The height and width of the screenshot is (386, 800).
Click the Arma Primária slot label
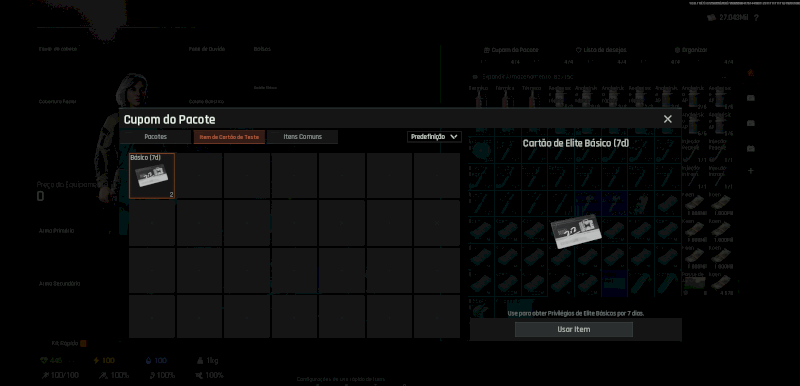[57, 231]
